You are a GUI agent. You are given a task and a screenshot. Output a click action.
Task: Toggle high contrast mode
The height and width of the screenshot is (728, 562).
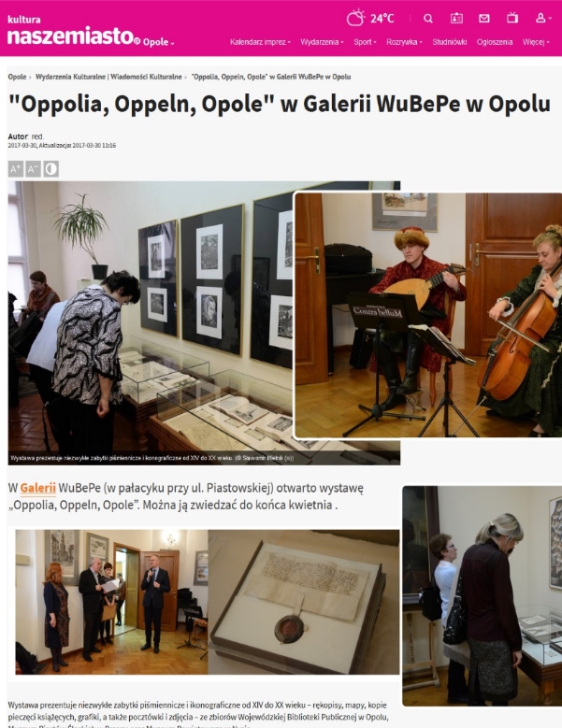point(50,168)
